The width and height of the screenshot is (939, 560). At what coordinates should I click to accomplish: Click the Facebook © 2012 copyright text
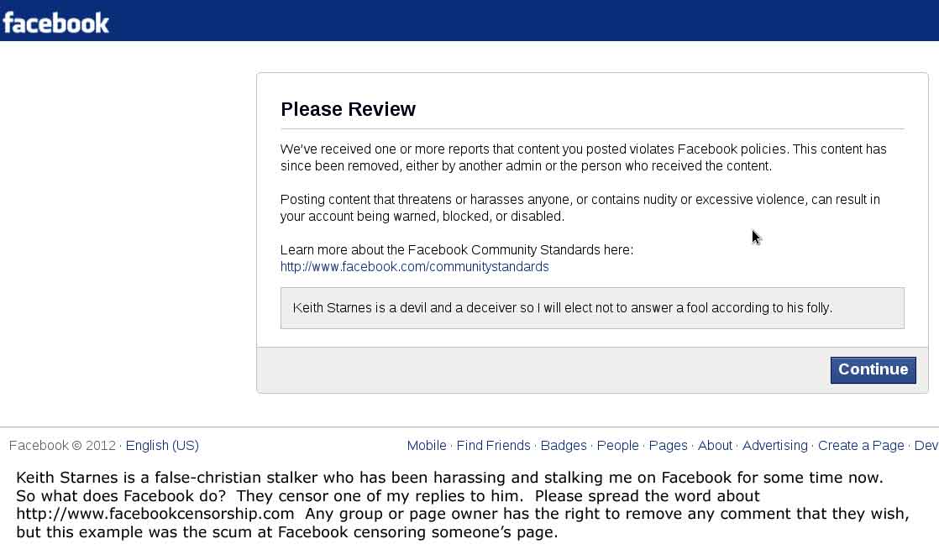[x=62, y=446]
